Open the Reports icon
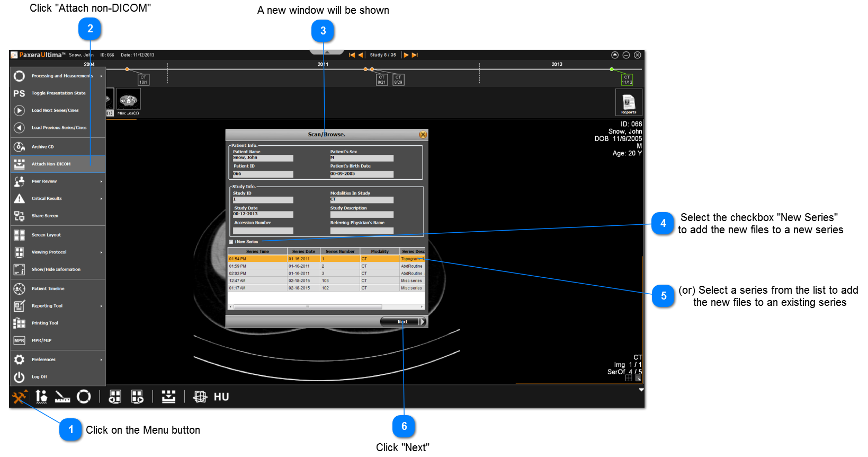 tap(629, 102)
